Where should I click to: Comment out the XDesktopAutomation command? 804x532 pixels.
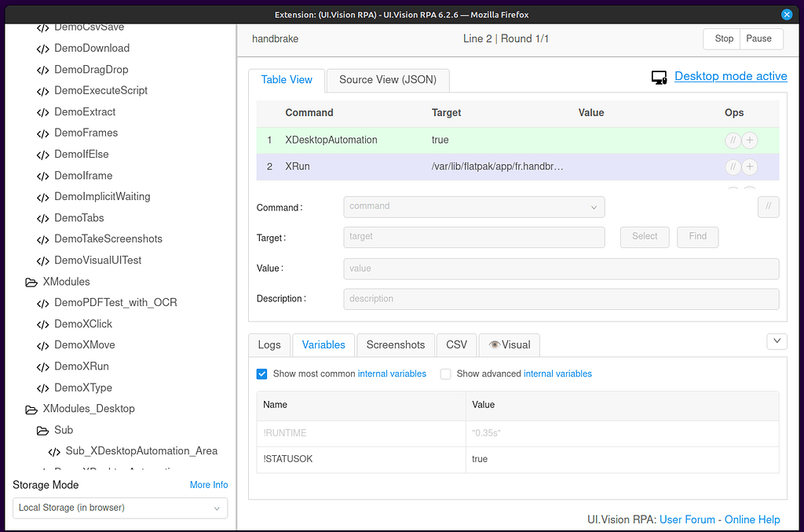click(x=733, y=140)
